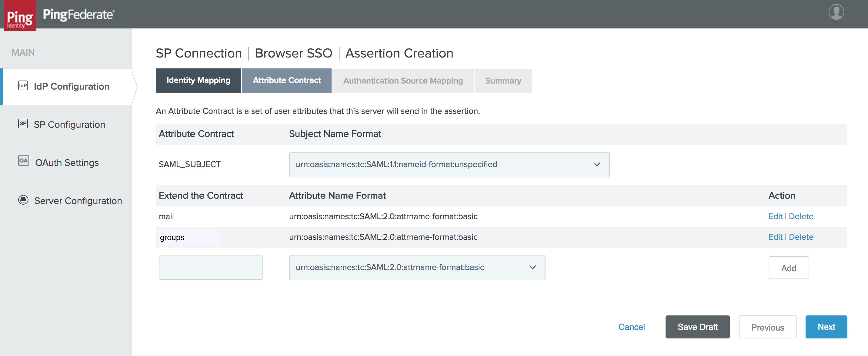The image size is (868, 356).
Task: Click the Next button
Action: (826, 327)
